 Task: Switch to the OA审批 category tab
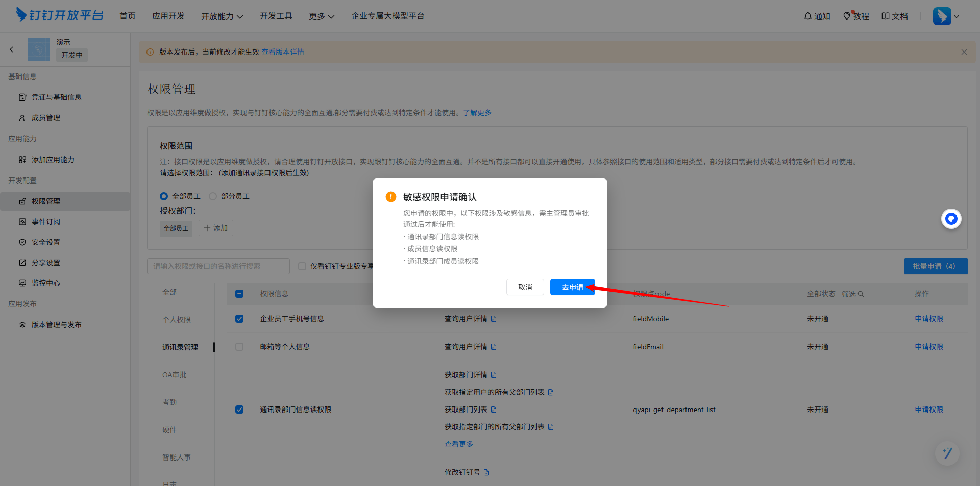(175, 375)
